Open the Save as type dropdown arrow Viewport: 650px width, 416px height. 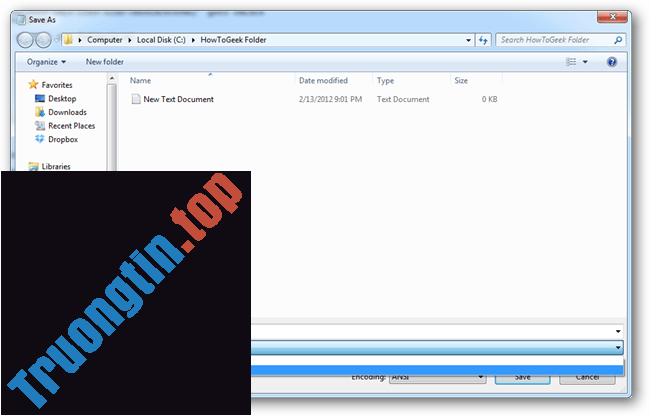(618, 347)
